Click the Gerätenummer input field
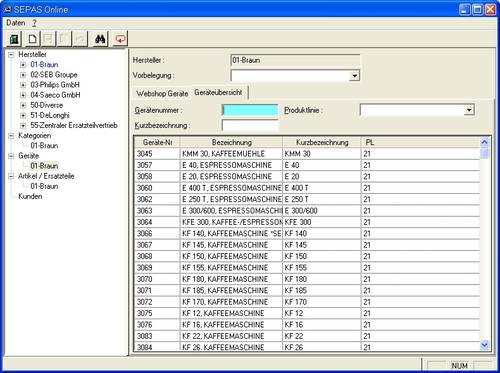500x373 pixels. tap(250, 110)
